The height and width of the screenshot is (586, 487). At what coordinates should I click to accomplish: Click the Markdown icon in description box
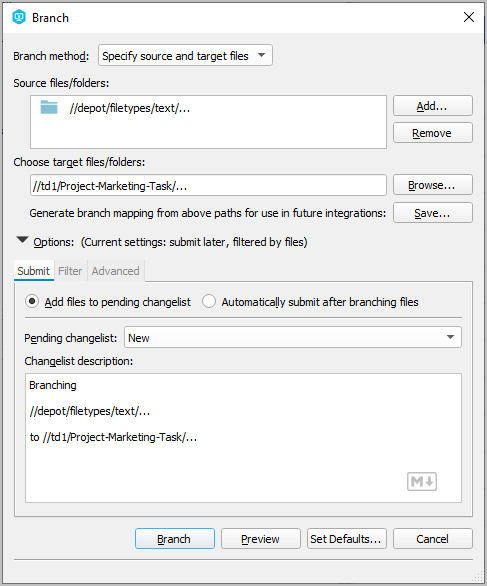click(x=422, y=481)
